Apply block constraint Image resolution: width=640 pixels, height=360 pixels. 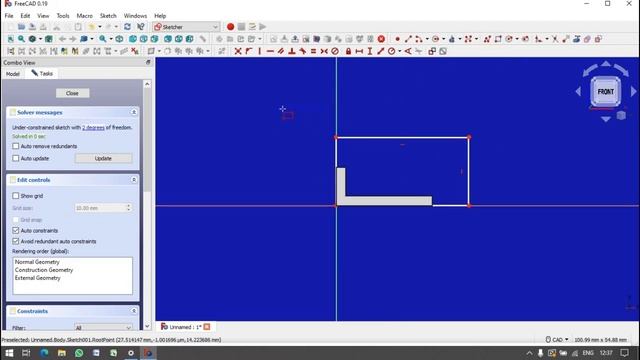(335, 51)
